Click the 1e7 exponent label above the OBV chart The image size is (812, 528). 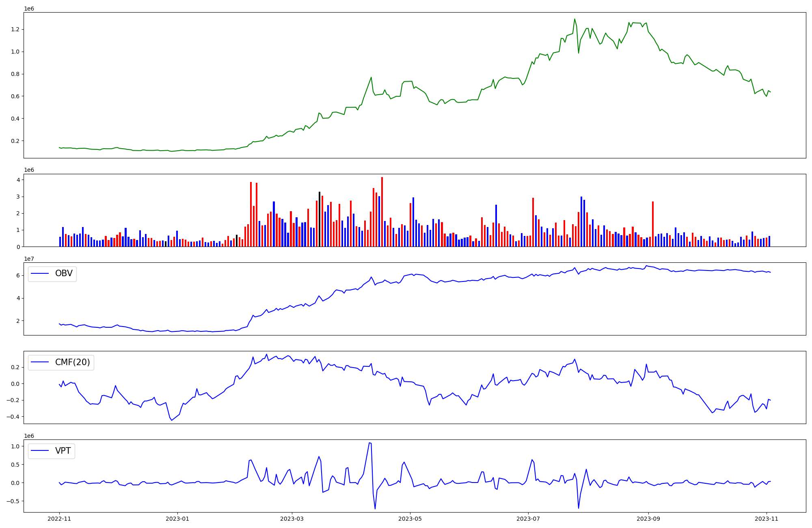[29, 259]
